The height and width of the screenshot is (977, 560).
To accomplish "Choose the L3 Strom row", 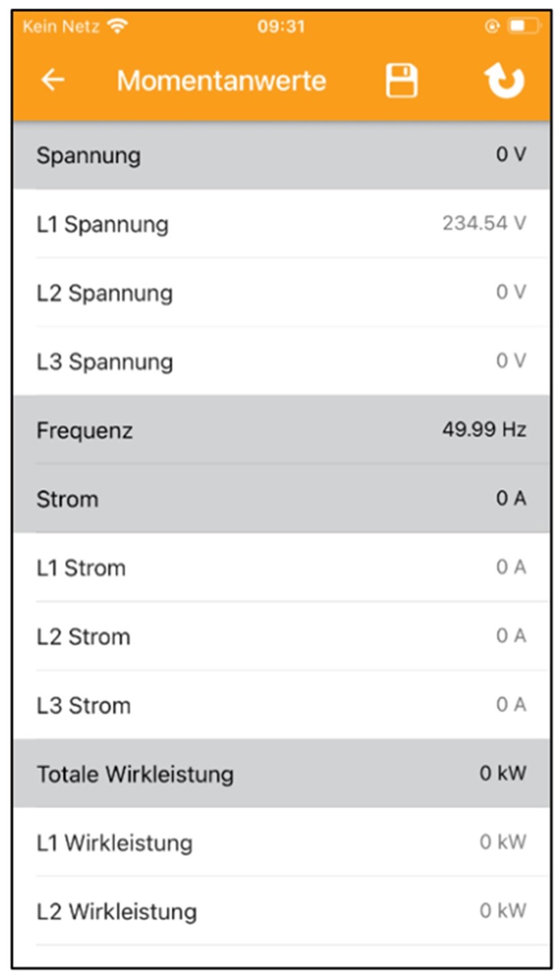I will (x=281, y=704).
